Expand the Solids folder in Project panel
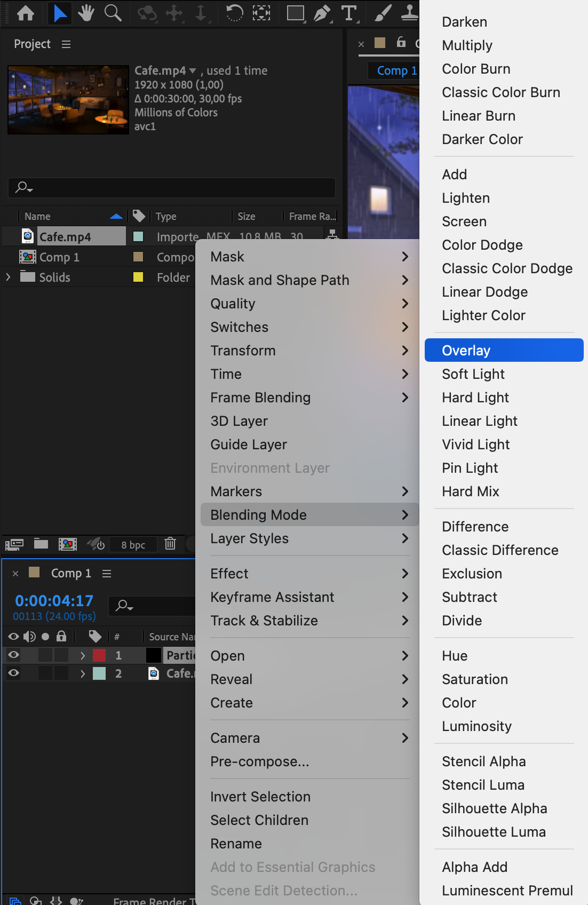The height and width of the screenshot is (905, 588). click(x=8, y=277)
